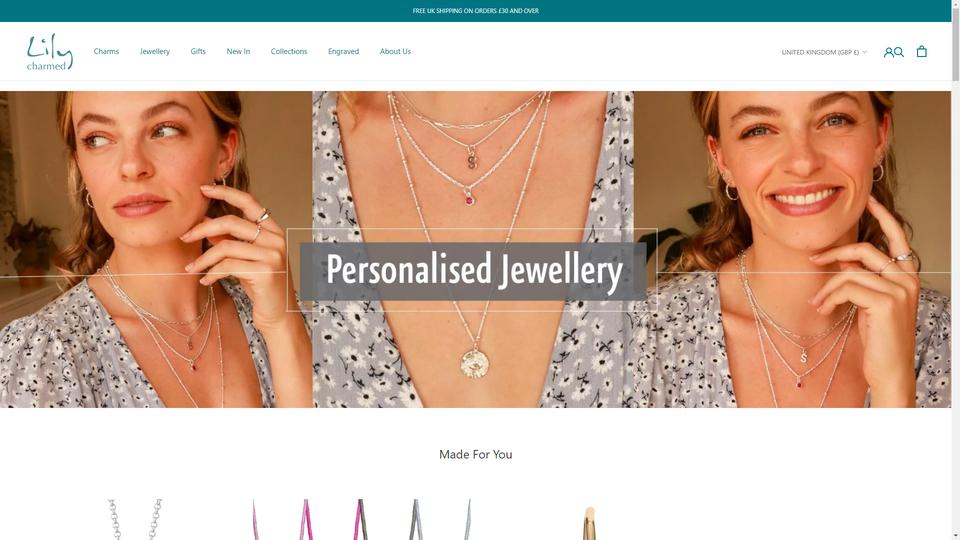Open the silver chain product thumbnail

[x=136, y=519]
